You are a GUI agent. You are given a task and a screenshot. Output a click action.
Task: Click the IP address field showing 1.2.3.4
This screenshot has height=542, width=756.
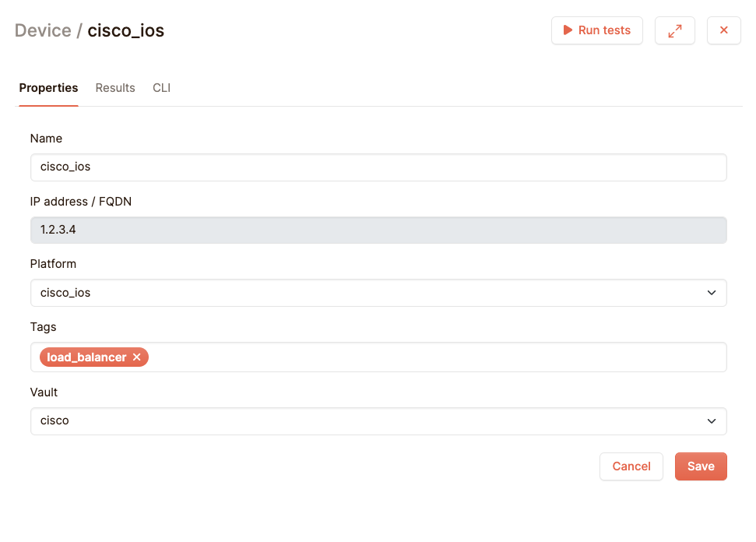click(x=378, y=231)
